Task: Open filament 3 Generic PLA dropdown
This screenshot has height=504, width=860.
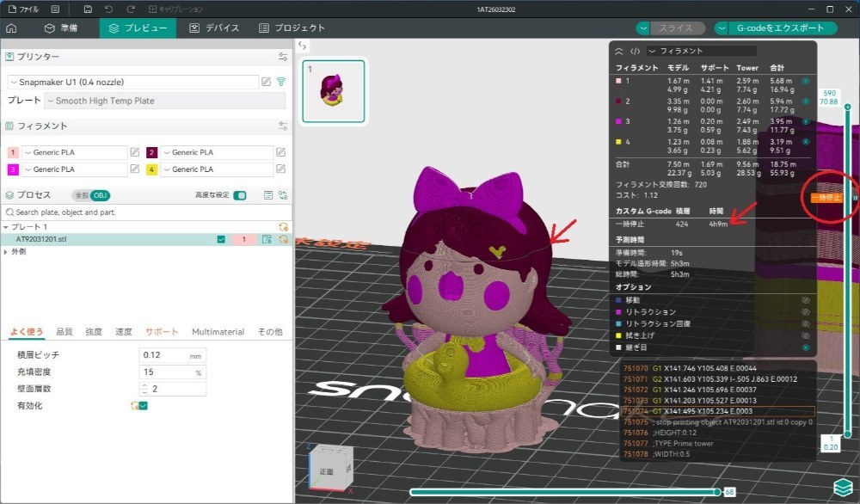Action: (74, 169)
